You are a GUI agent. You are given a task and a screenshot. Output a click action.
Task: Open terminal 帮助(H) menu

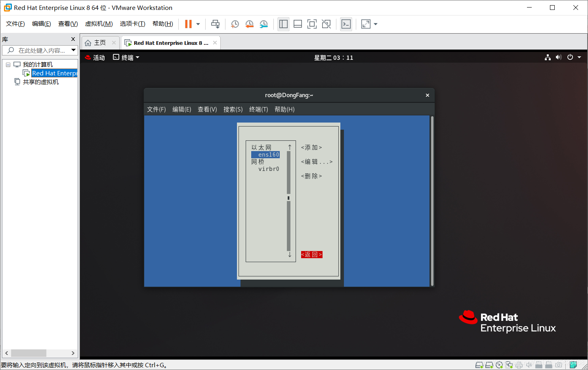pos(284,109)
